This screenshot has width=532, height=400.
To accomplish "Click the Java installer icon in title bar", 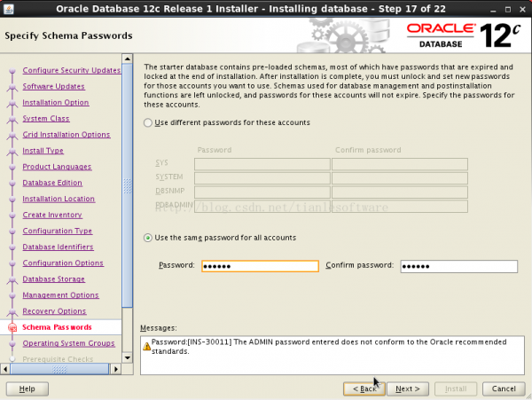I will coord(9,9).
